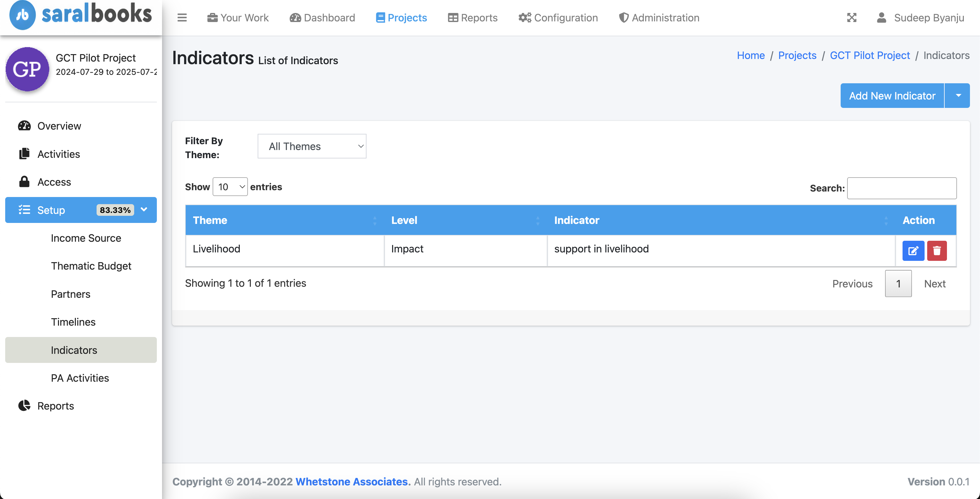The image size is (980, 499).
Task: Select Indicators in the sidebar
Action: pyautogui.click(x=81, y=350)
